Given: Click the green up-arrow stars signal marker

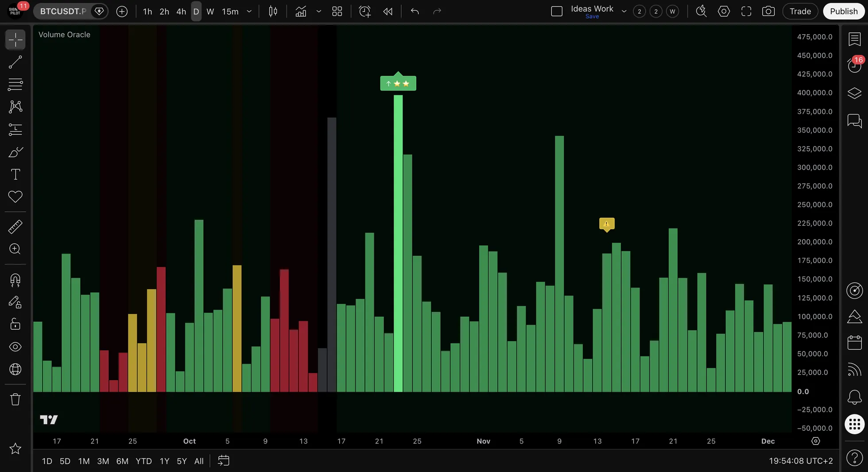Looking at the screenshot, I should click(398, 83).
